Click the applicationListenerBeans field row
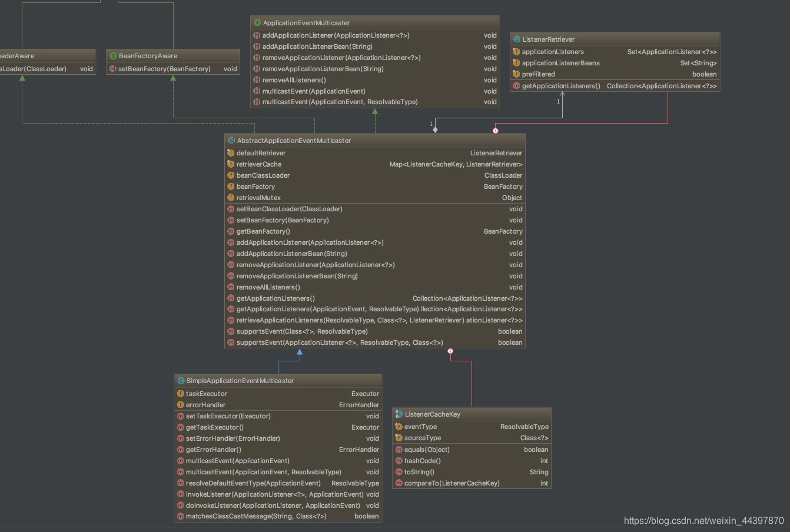 click(x=615, y=63)
